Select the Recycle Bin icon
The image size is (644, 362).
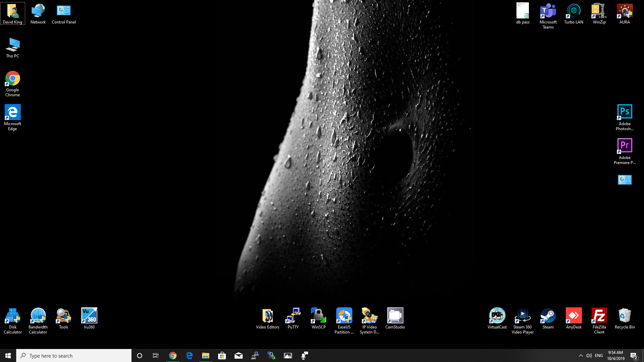624,318
